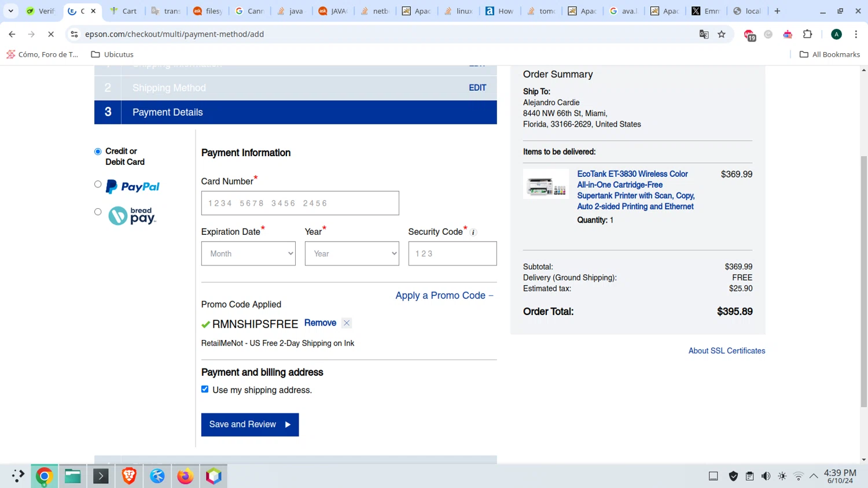The height and width of the screenshot is (488, 868).
Task: Switch to the filesy tab
Action: click(207, 11)
